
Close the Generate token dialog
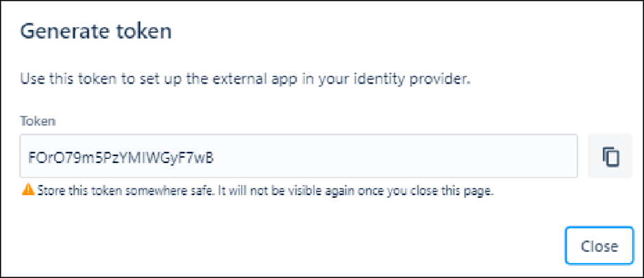pyautogui.click(x=599, y=246)
